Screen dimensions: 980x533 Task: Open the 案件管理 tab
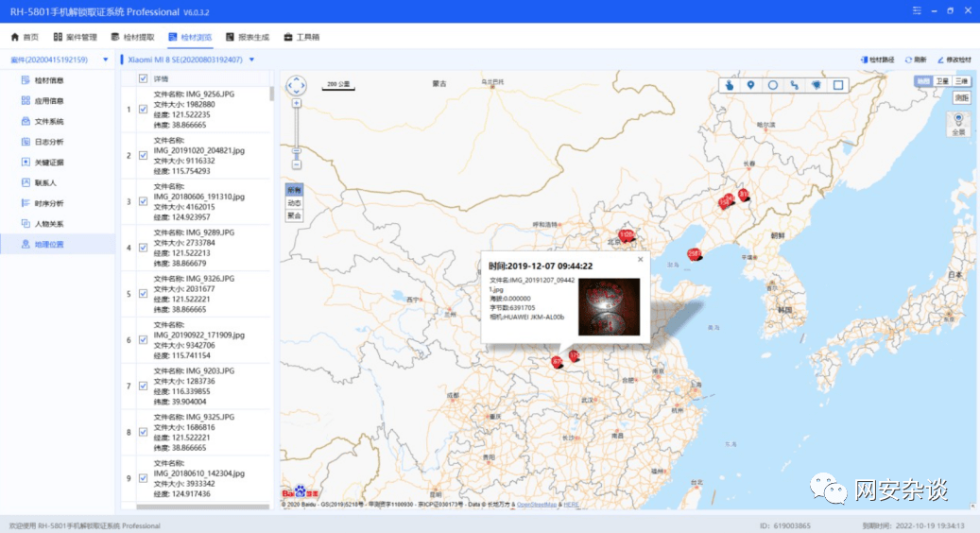[x=75, y=38]
